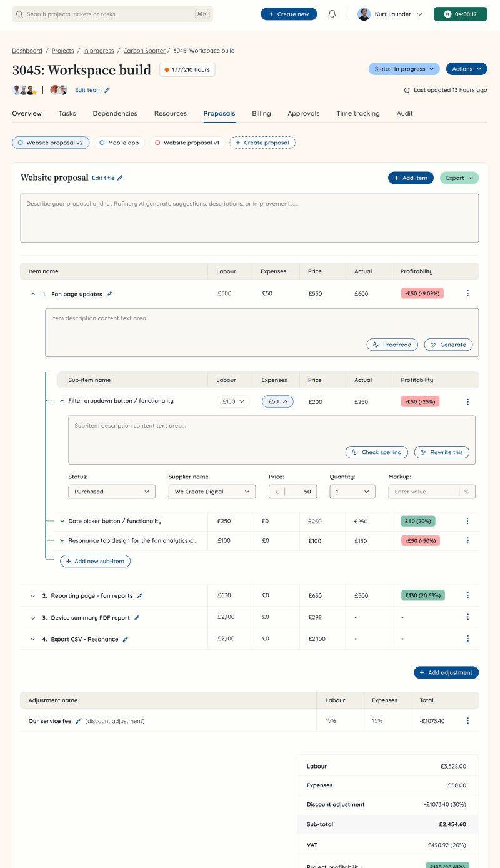Open kebab menu for Fan page updates
This screenshot has width=500, height=868.
tap(468, 293)
